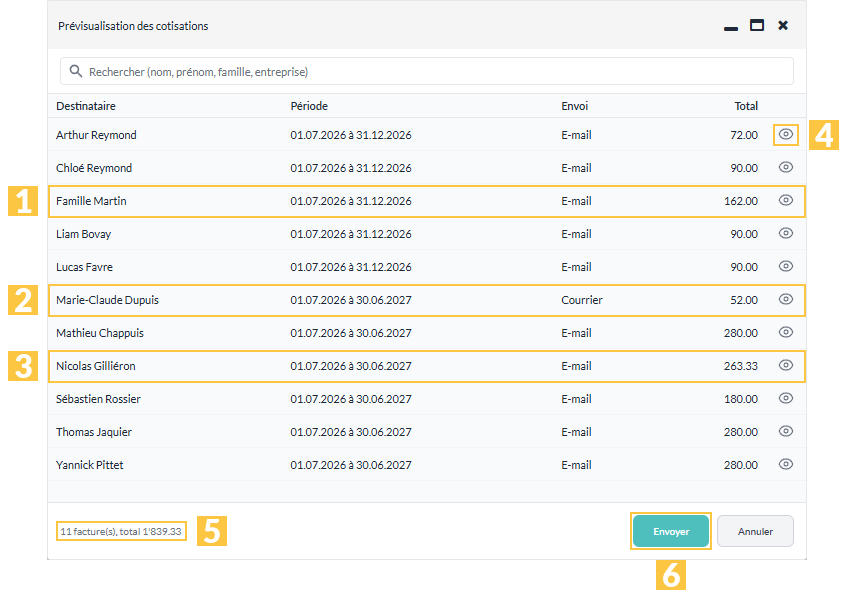
Task: Select the Famille Martin recipient name
Action: [x=91, y=201]
